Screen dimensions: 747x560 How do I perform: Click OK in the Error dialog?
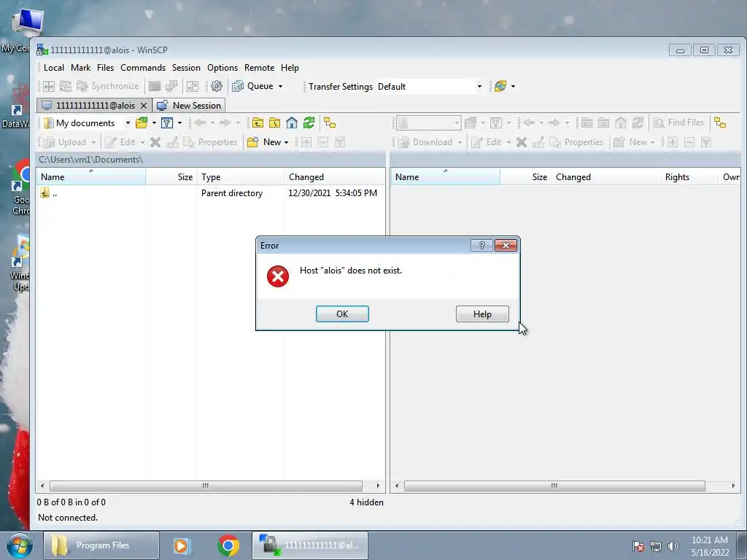point(342,314)
